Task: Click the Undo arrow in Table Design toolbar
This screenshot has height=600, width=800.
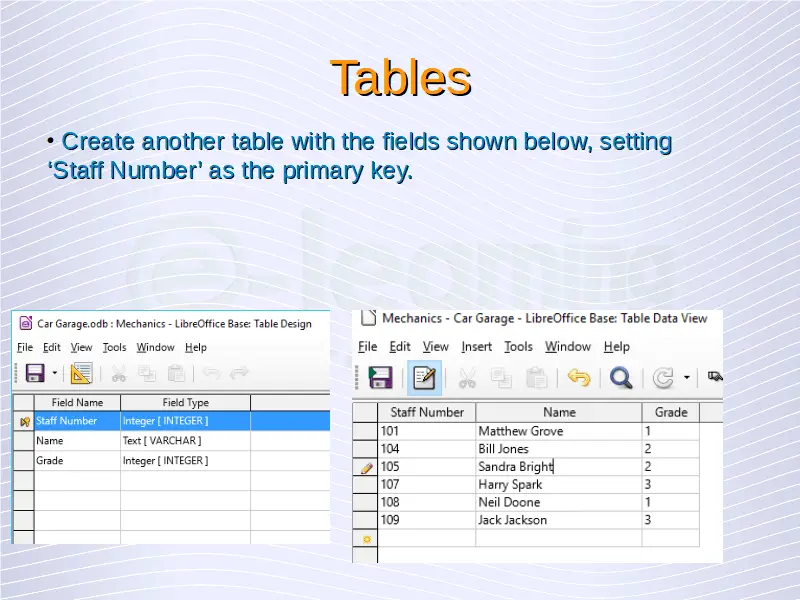Action: tap(212, 373)
